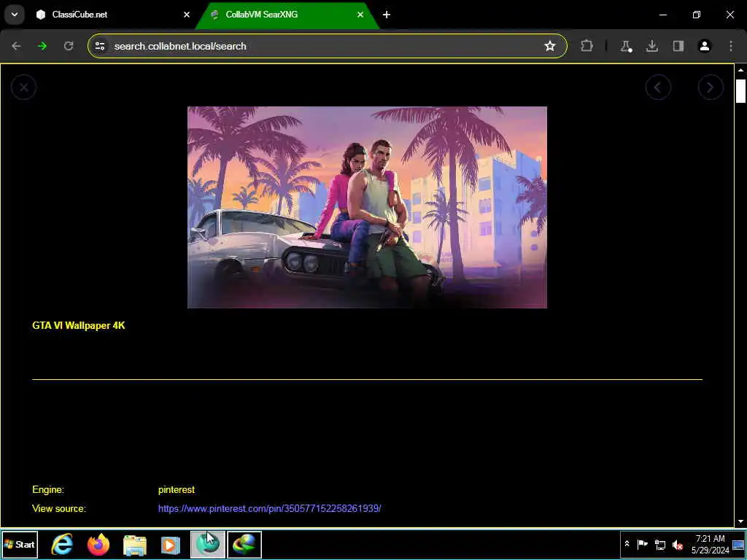Screen dimensions: 747x560
Task: Open the pinterest.com pin source link
Action: pos(270,508)
